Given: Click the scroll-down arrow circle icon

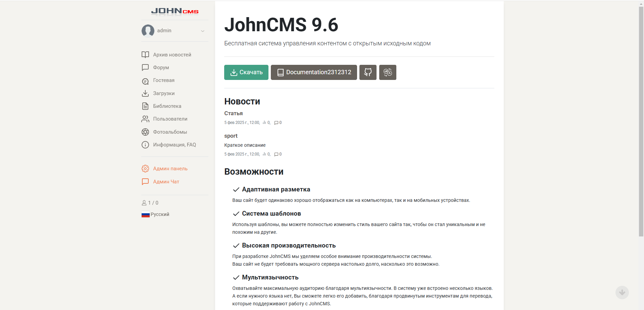Looking at the screenshot, I should (x=622, y=292).
